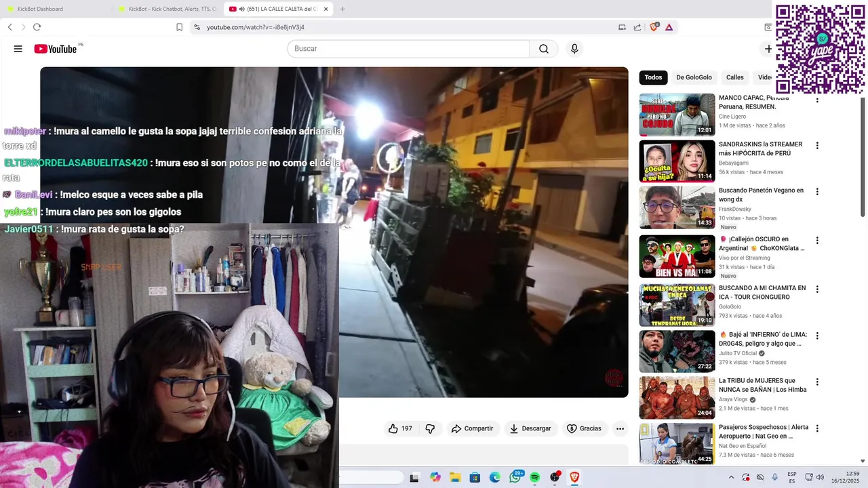Viewport: 868px width, 488px height.
Task: Open the YouTube guide hamburger menu
Action: (x=18, y=49)
